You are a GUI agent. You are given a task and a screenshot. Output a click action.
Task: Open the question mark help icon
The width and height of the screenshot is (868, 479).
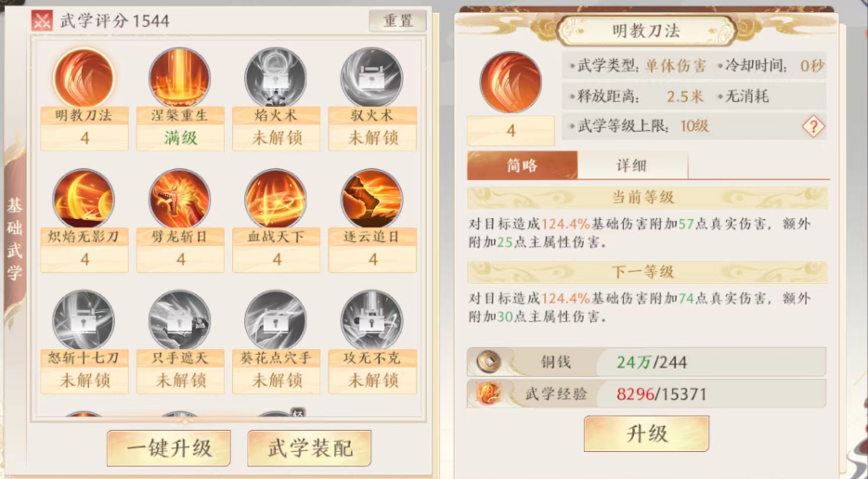click(813, 127)
